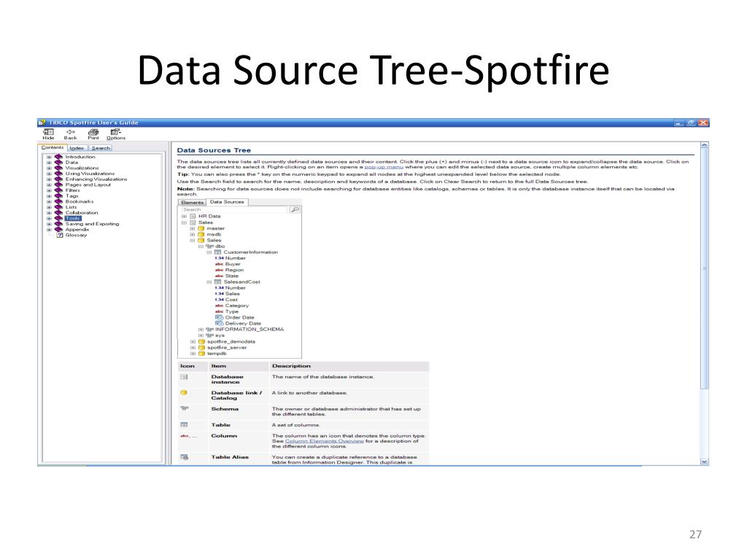Click the INFORMATION_SCHEMA schema icon

tap(209, 330)
